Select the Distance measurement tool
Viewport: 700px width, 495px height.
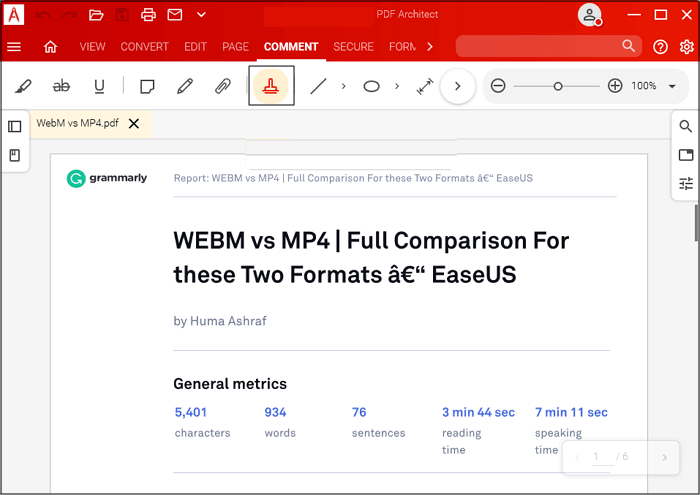point(425,86)
